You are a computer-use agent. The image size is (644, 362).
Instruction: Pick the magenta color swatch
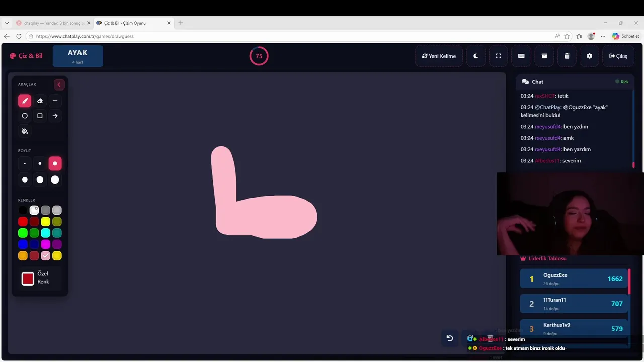click(x=46, y=244)
